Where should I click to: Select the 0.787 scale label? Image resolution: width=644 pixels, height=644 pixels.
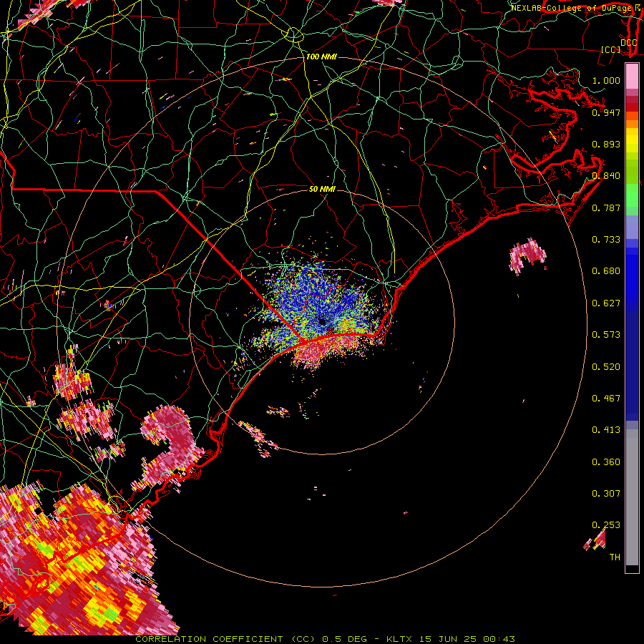606,208
